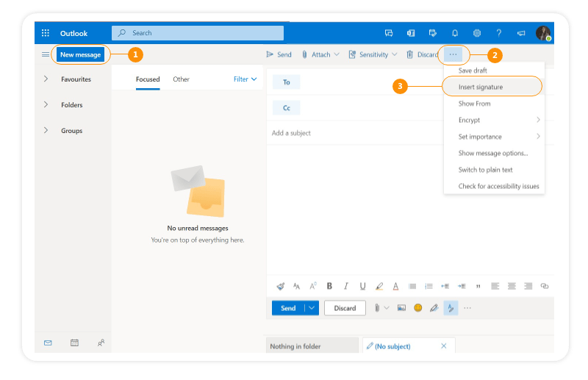Choose text highlight color
Screen dimensions: 588x380
pyautogui.click(x=379, y=286)
